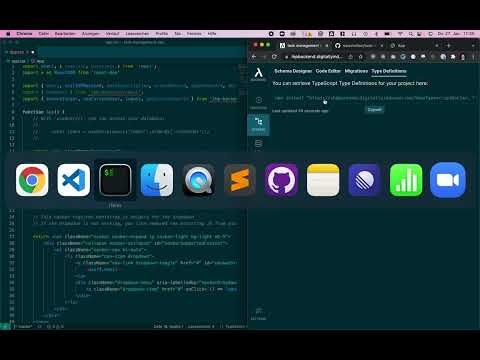Switch to the Schema Designer tab
The image size is (480, 360).
point(293,71)
